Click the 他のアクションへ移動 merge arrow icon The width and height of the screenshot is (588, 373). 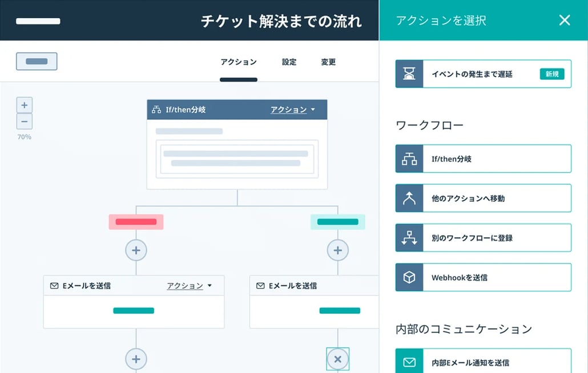[409, 198]
